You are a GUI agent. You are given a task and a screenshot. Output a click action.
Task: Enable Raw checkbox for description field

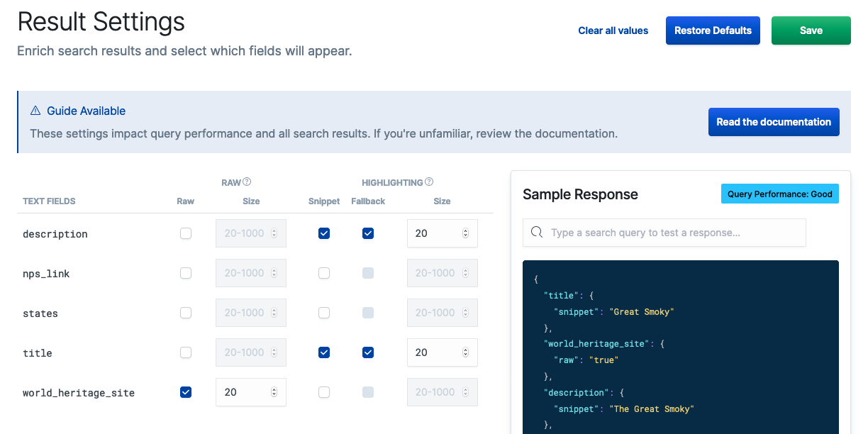[186, 233]
